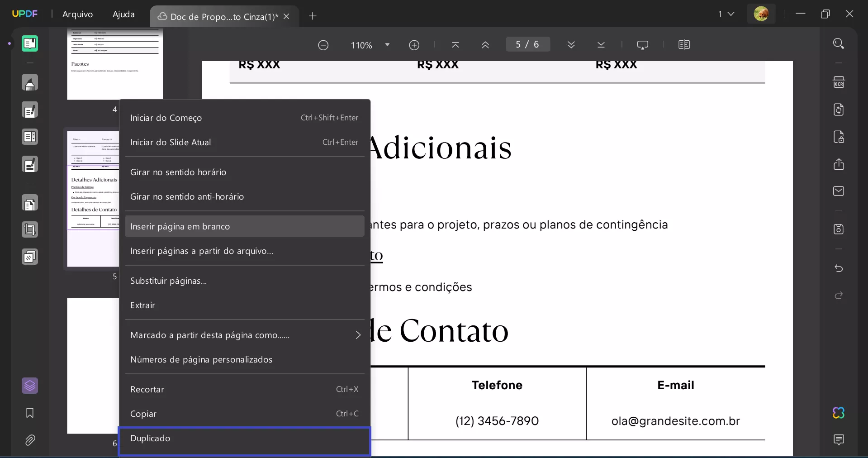868x458 pixels.
Task: Open the organize pages tool
Action: pos(30,204)
